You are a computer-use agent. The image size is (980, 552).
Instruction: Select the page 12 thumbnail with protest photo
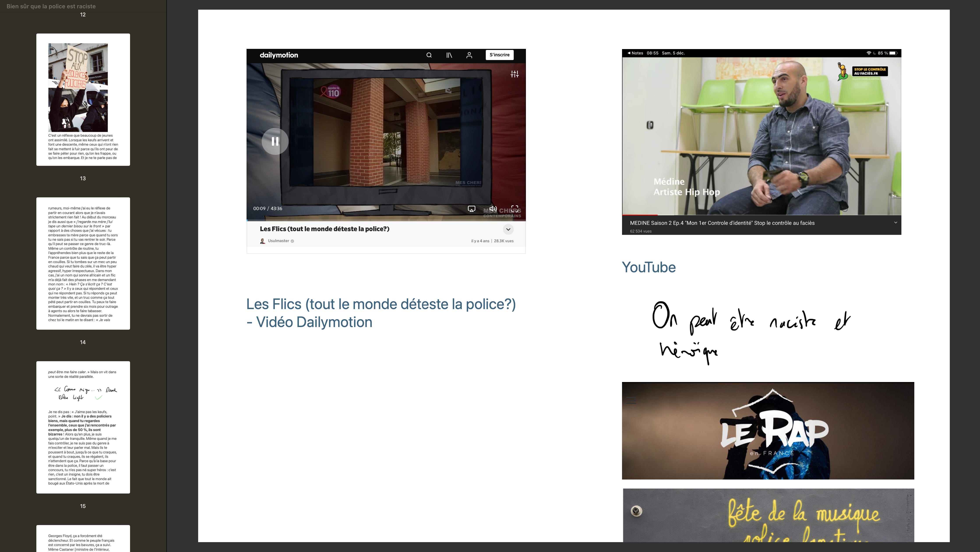tap(83, 100)
